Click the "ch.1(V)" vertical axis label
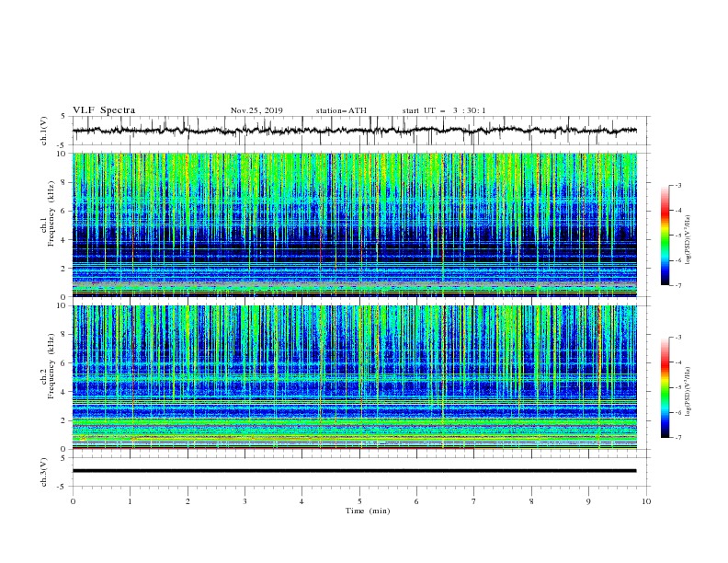The height and width of the screenshot is (563, 728). point(44,131)
